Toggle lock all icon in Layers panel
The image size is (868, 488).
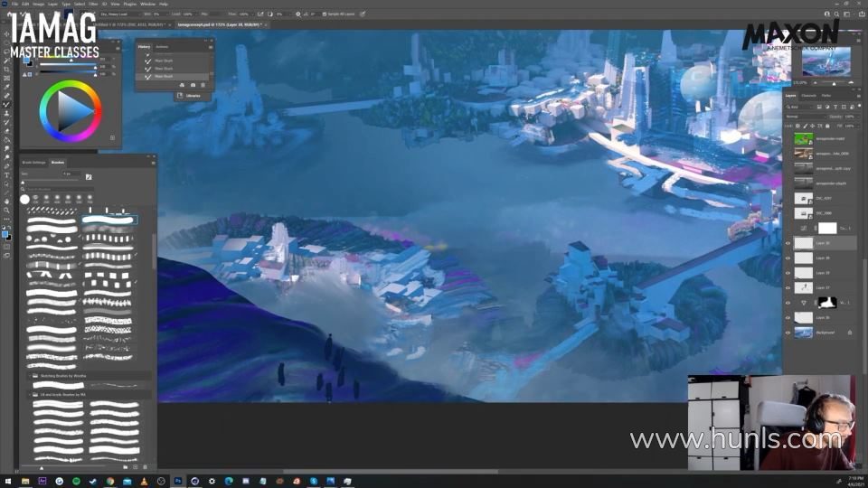[x=827, y=127]
